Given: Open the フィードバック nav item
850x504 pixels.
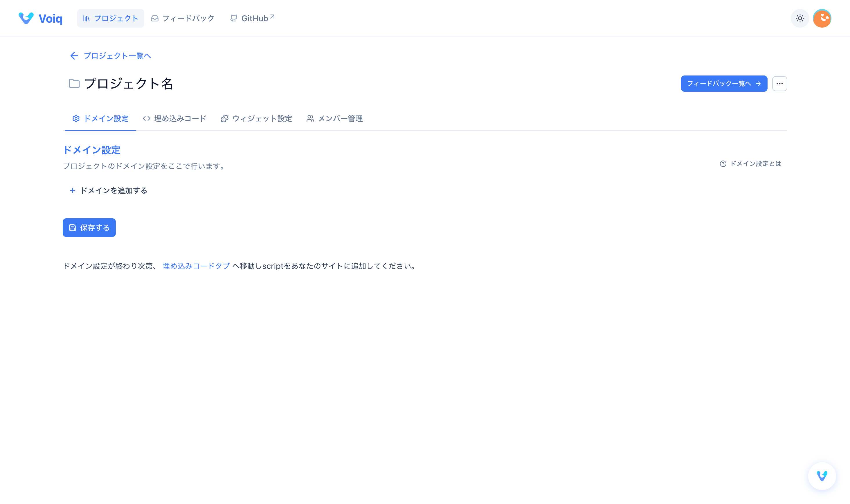Looking at the screenshot, I should 183,18.
